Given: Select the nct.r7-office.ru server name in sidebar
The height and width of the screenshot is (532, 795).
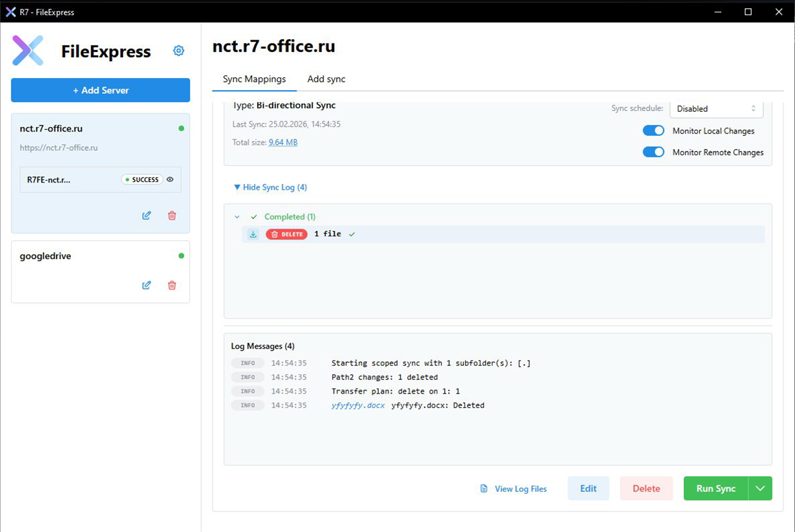Looking at the screenshot, I should point(51,128).
